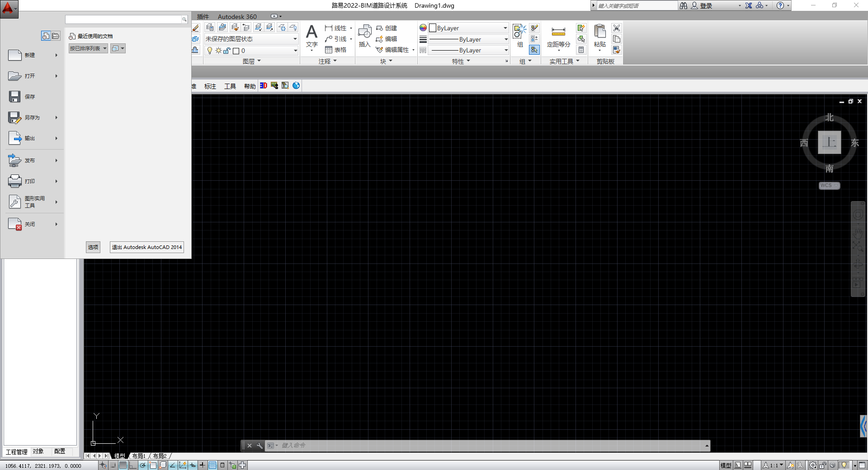Toggle Ortho Mode in status bar

132,465
